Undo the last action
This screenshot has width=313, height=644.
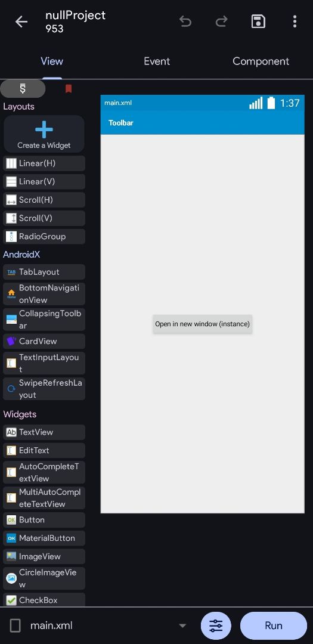(x=185, y=21)
